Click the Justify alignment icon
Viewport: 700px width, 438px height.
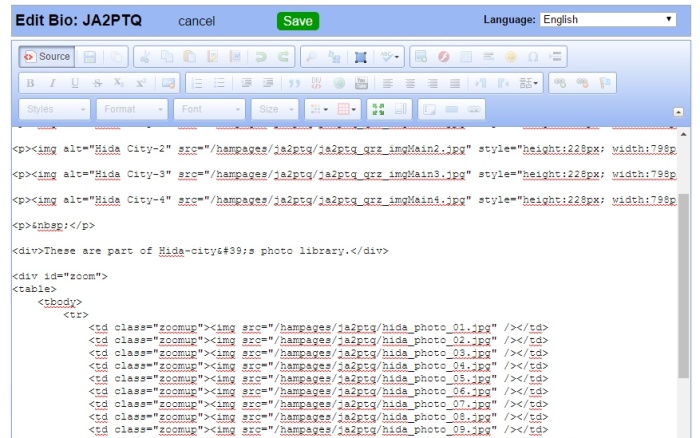[x=454, y=83]
